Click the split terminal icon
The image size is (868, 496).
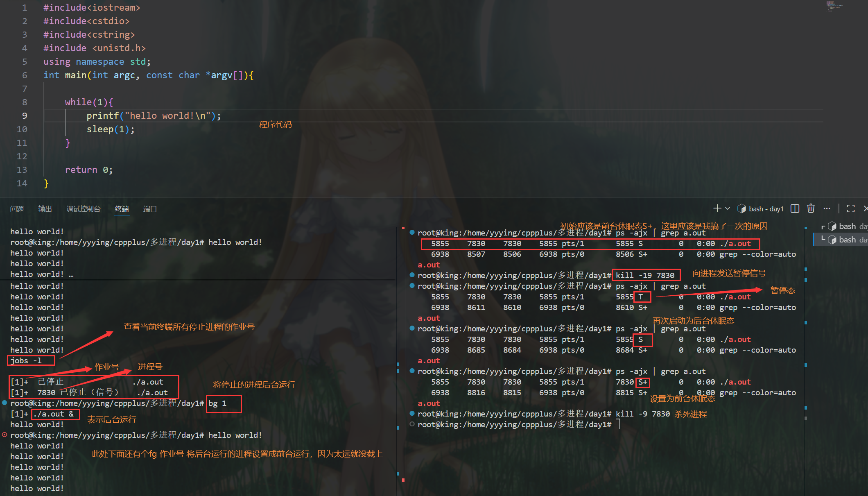click(795, 208)
